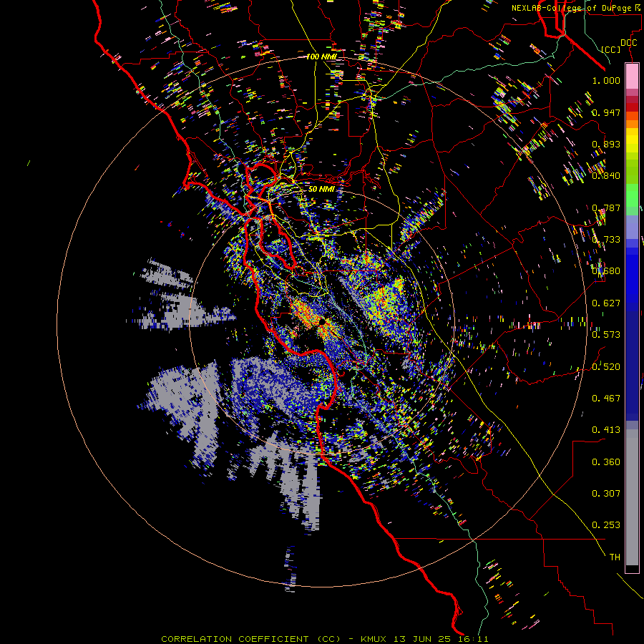Select the 0.467 colorbar value

coord(606,398)
